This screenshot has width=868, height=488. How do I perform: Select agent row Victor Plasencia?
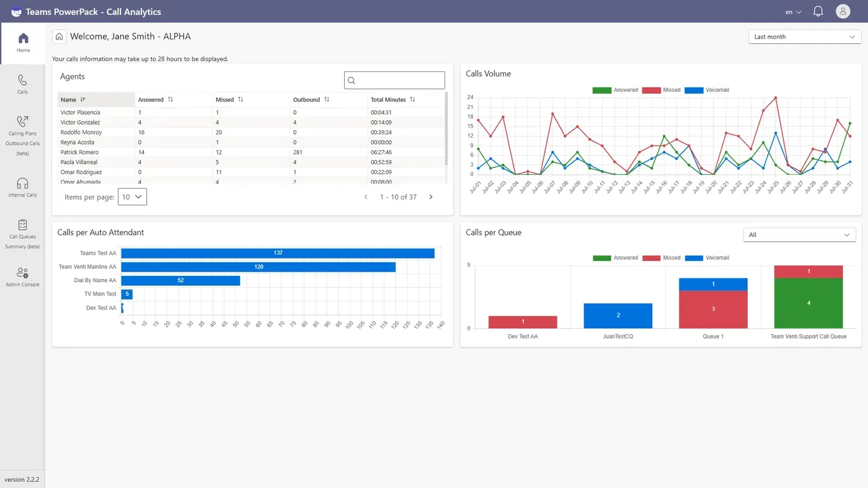click(x=251, y=112)
